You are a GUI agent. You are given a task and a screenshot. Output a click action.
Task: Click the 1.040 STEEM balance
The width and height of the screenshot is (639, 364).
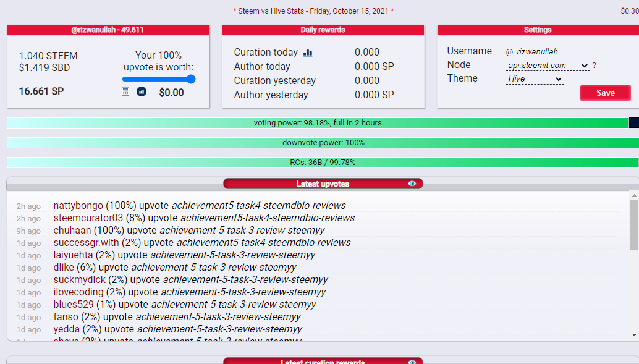(48, 56)
